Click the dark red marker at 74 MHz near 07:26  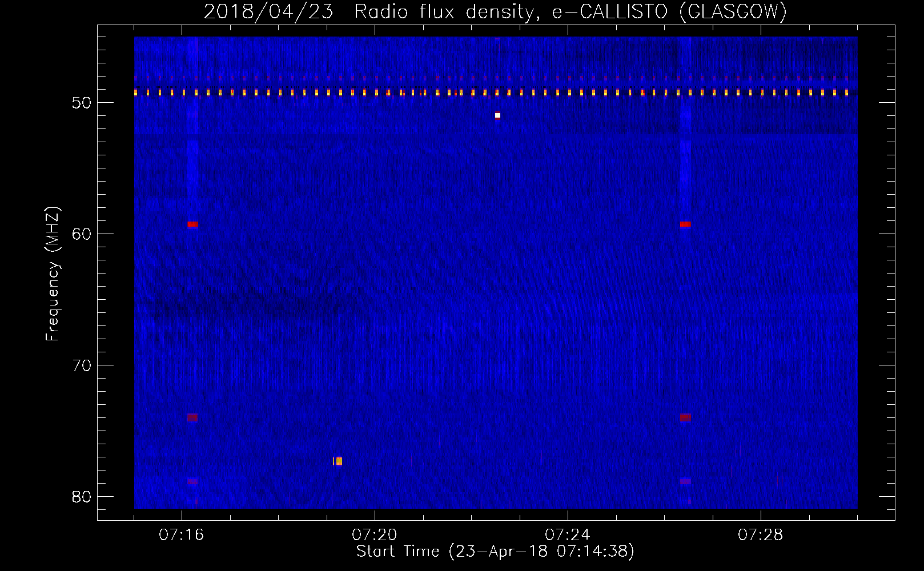click(x=685, y=417)
